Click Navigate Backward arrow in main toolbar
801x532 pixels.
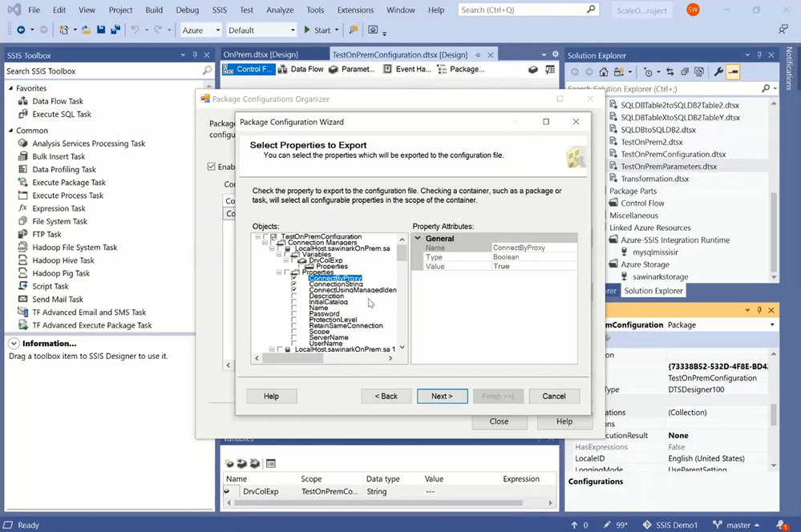click(x=21, y=30)
